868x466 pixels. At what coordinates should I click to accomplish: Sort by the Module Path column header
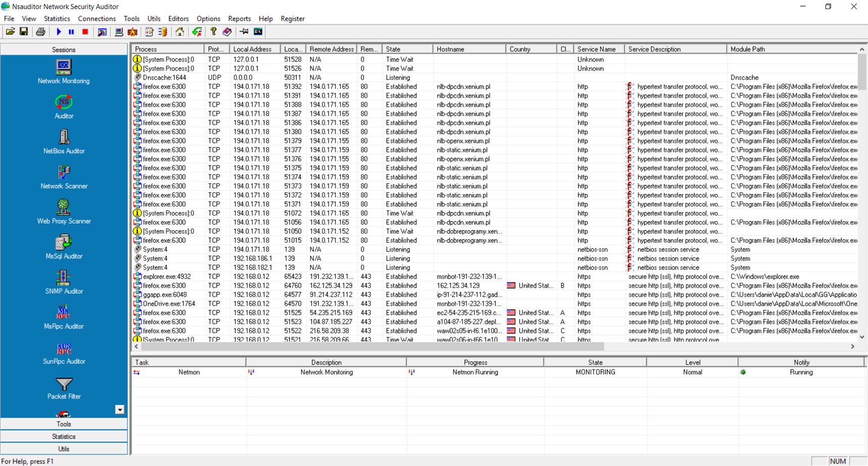coord(792,49)
